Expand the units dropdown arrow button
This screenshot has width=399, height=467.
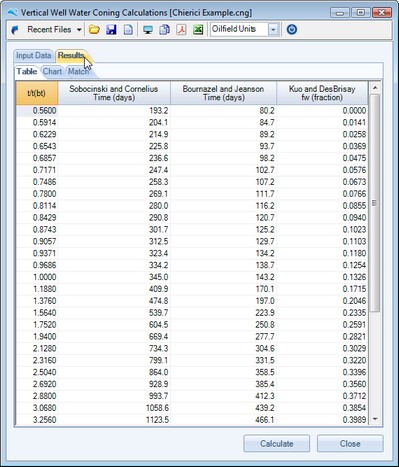pyautogui.click(x=273, y=30)
